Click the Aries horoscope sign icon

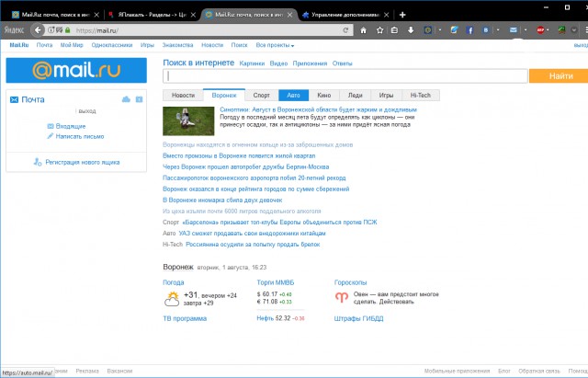pos(341,298)
